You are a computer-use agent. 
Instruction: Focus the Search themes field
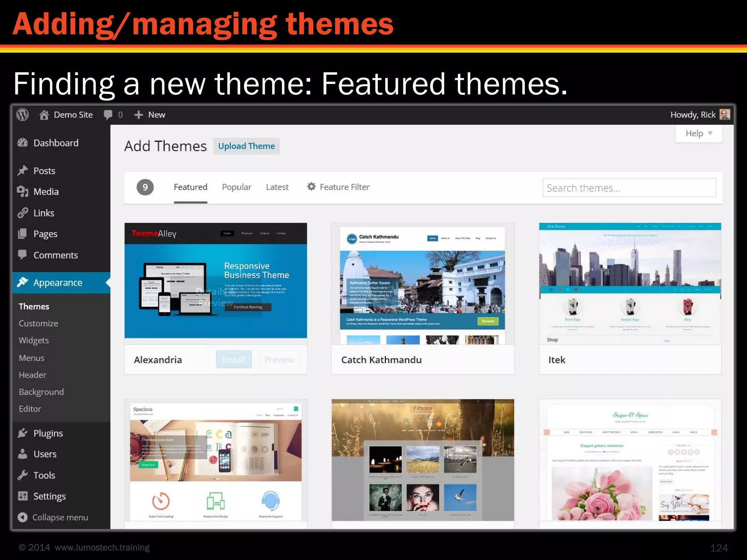coord(629,187)
